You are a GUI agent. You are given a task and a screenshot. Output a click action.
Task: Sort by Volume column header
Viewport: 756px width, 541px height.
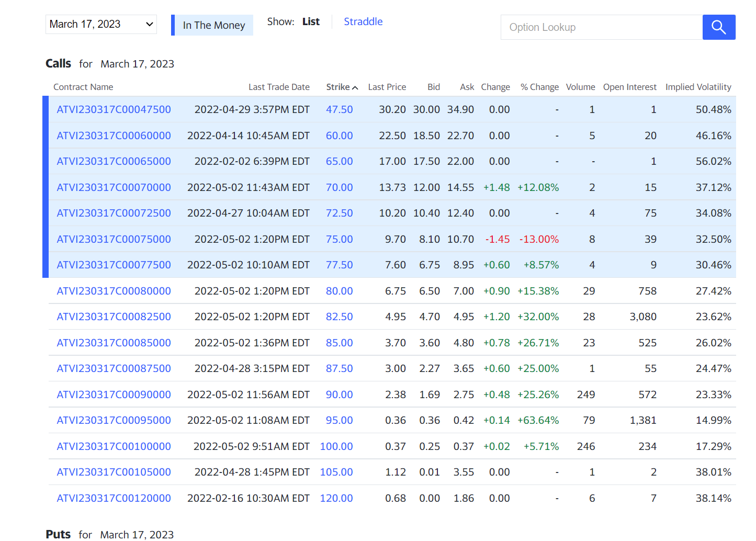pyautogui.click(x=580, y=87)
